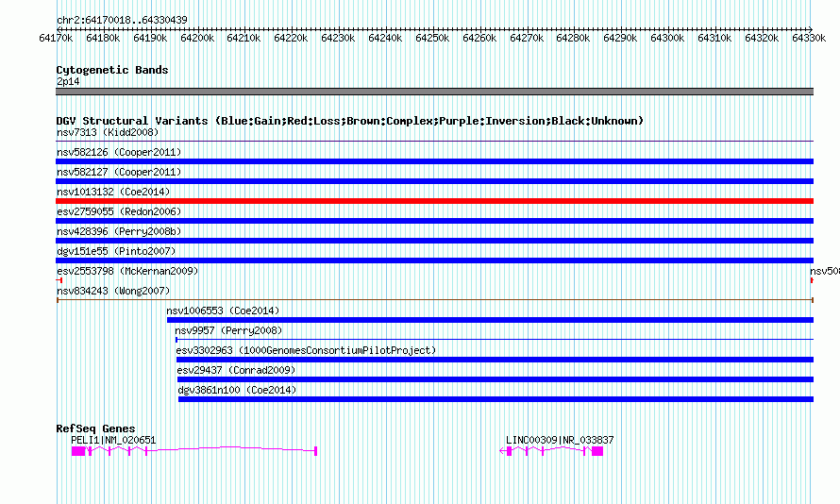Open the esv2553798 (McKernan2009) variant label
This screenshot has height=504, width=840.
(x=127, y=271)
